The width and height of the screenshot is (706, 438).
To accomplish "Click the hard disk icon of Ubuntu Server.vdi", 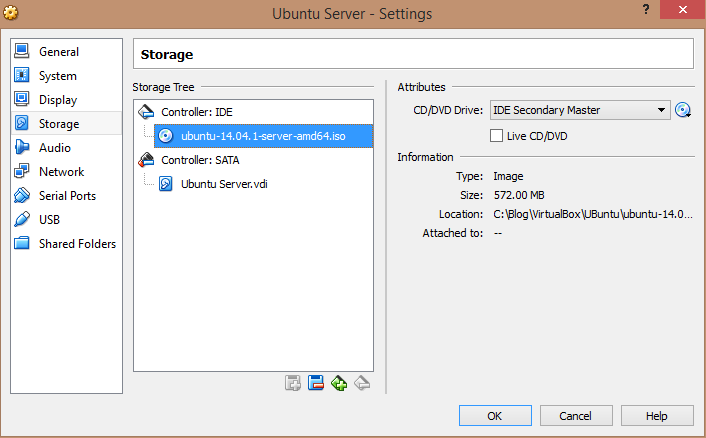I will 166,184.
